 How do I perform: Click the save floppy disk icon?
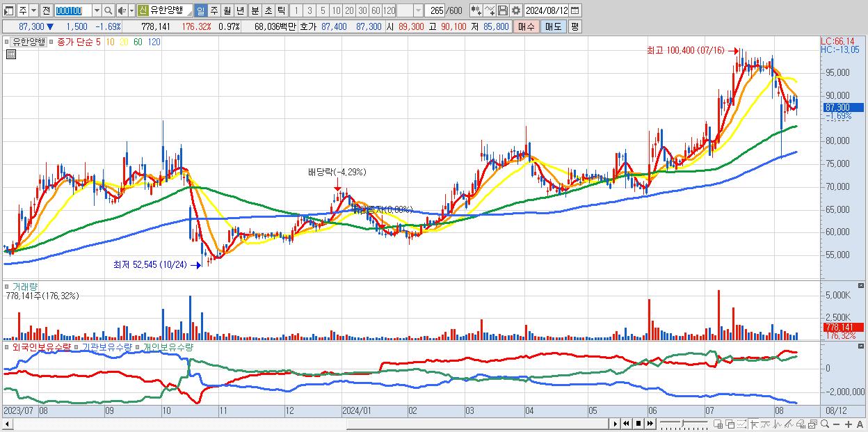coord(503,10)
